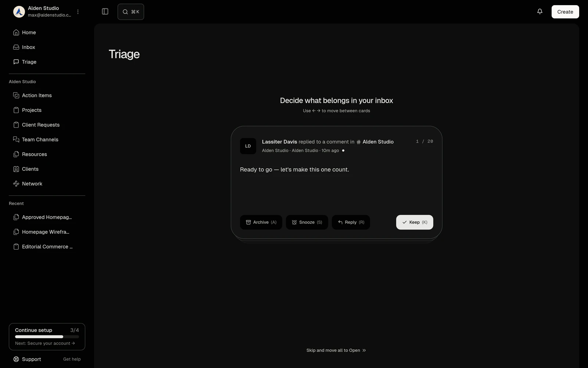Reply to Lassiter Davis's comment

351,222
